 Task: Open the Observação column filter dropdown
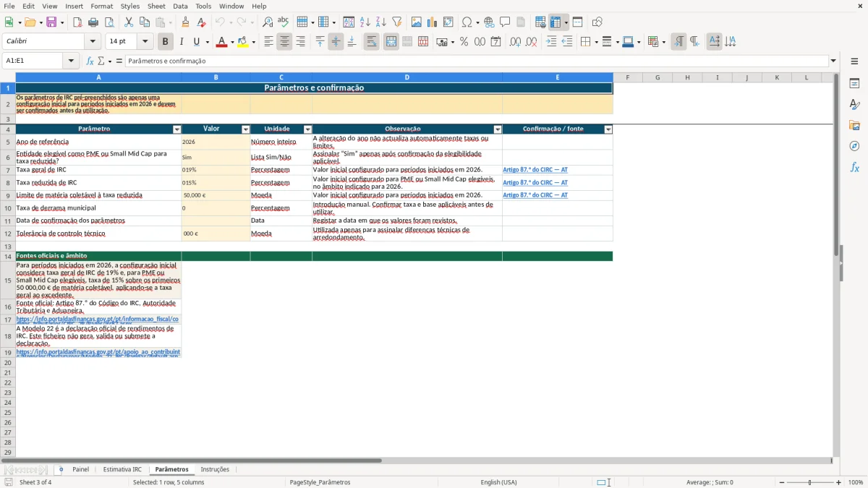point(498,129)
